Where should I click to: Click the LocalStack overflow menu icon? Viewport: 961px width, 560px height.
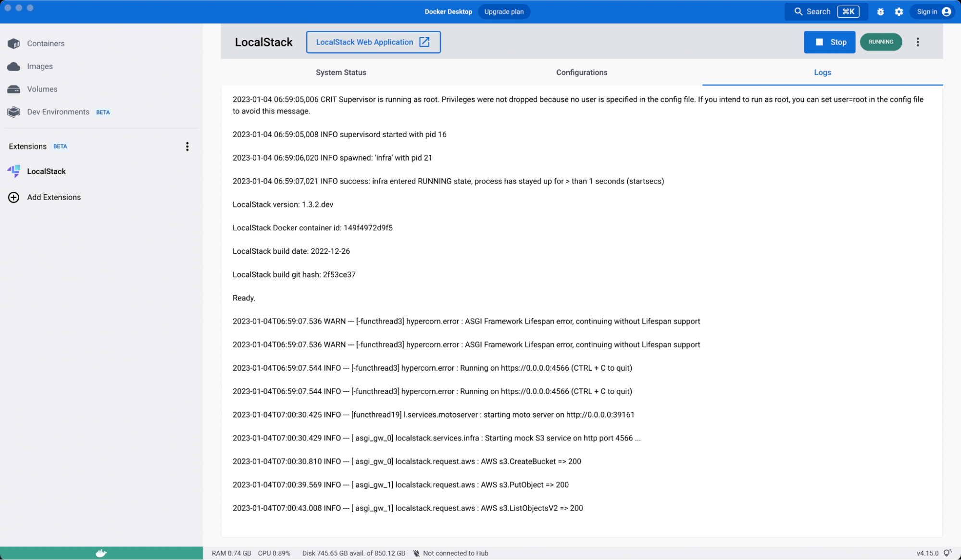click(919, 42)
